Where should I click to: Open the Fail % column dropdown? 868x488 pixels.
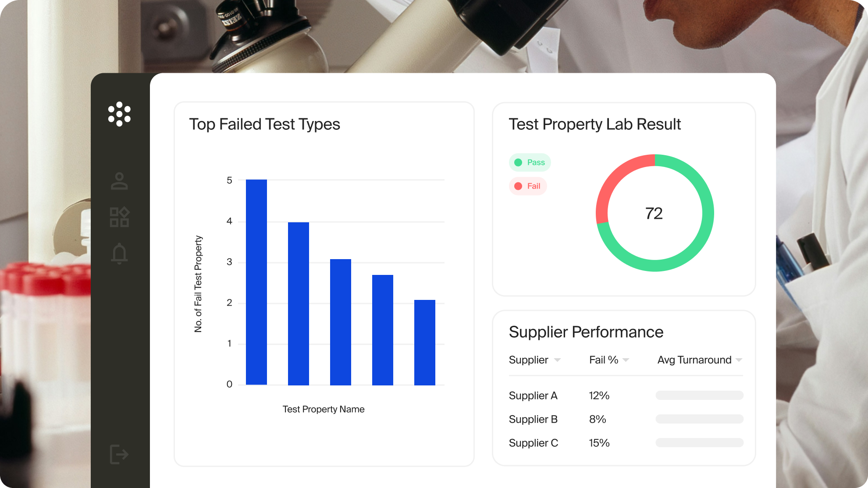[x=626, y=360]
